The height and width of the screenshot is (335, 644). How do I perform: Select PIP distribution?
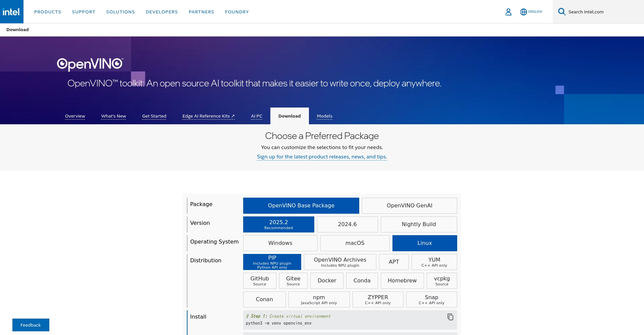[272, 262]
